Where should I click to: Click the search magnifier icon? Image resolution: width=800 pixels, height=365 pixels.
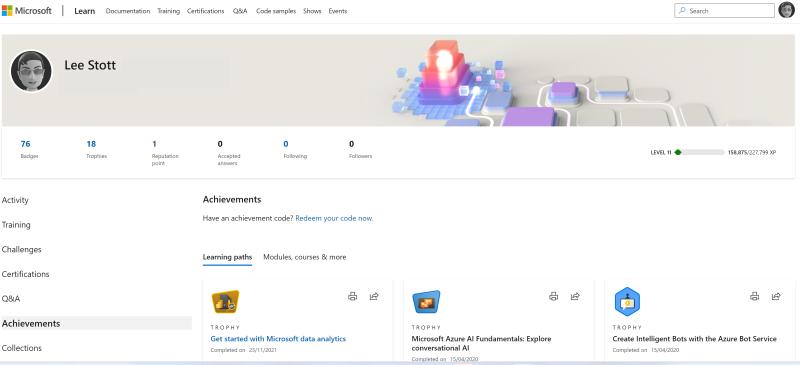point(682,11)
